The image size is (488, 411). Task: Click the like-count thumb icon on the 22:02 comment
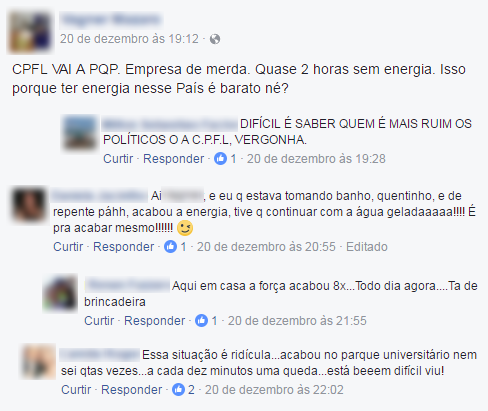(x=178, y=389)
